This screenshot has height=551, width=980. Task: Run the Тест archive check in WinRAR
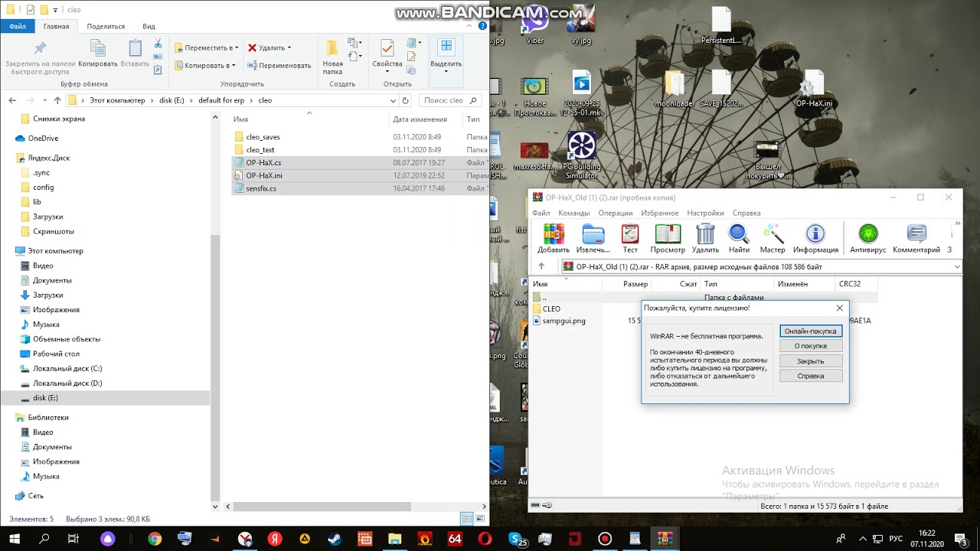[630, 239]
